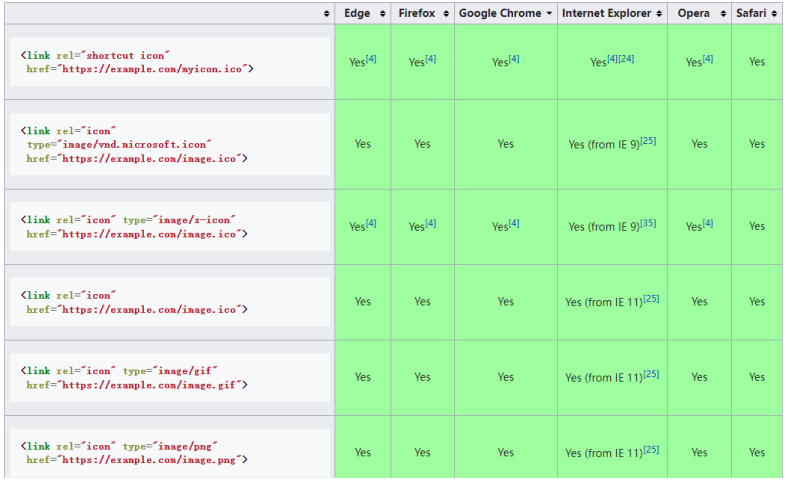This screenshot has width=787, height=482.
Task: Select Edge 'Yes' in vnd.microsoft.icon row
Action: tap(362, 144)
